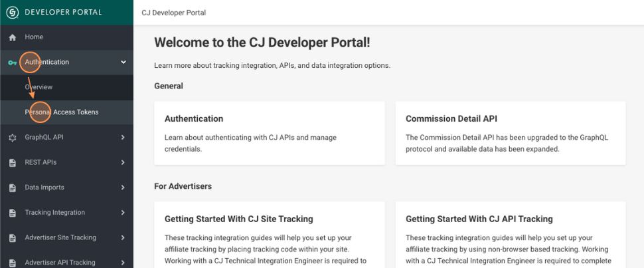Viewport: 644px width, 268px height.
Task: Click the Advertiser API Tracking document icon
Action: [12, 263]
